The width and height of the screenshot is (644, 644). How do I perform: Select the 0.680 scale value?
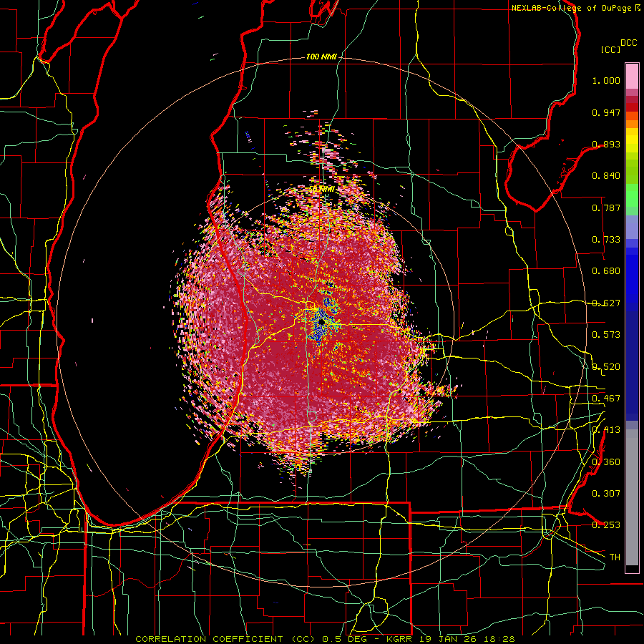point(606,271)
